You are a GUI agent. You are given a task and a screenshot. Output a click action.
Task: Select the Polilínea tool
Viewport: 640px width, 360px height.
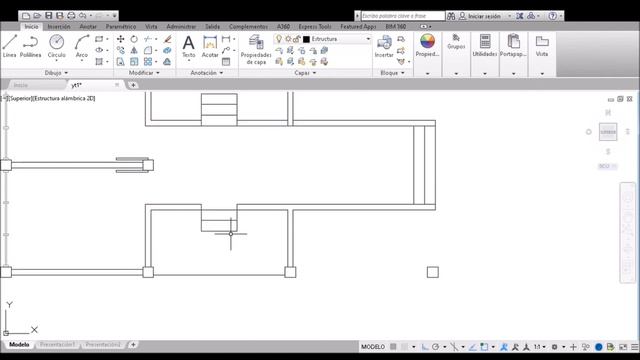[31, 46]
